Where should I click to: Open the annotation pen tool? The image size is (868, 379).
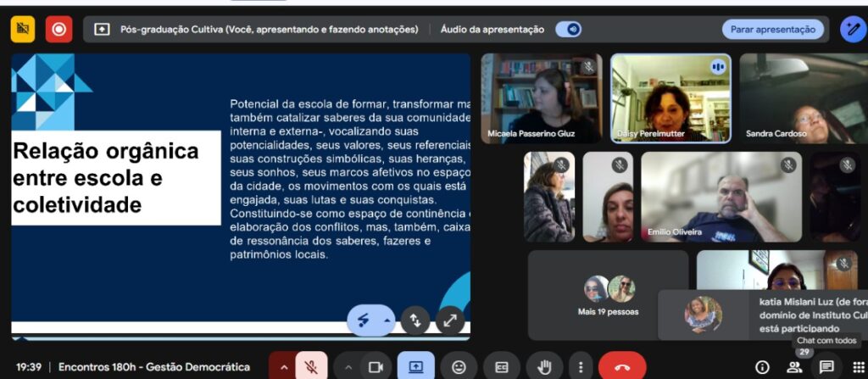click(x=852, y=29)
